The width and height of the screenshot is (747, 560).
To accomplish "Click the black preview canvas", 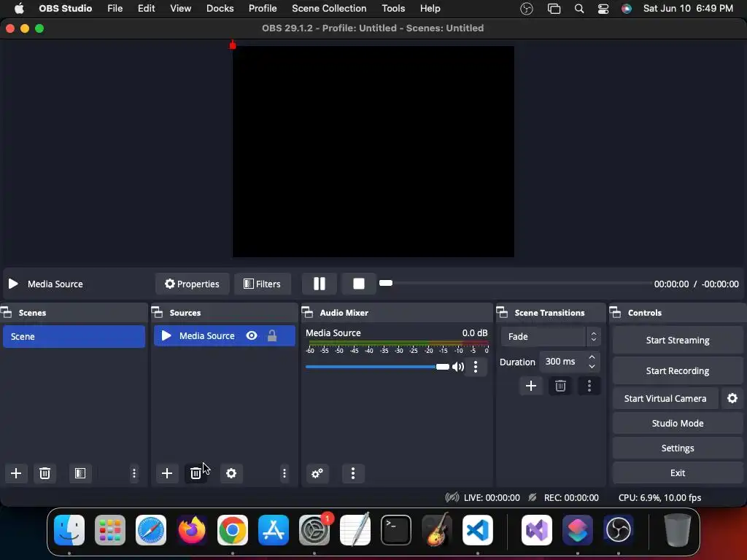I will click(x=373, y=152).
